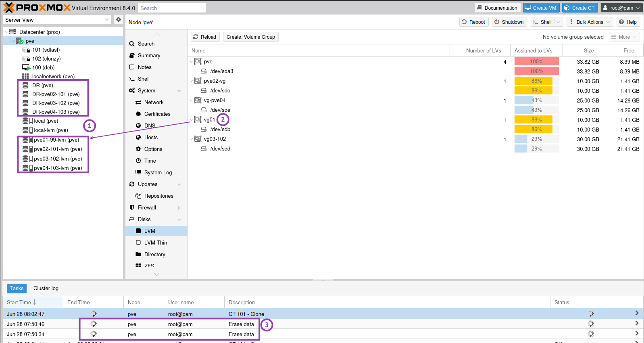The height and width of the screenshot is (343, 644).
Task: Select the /dev/sdd physical volume row
Action: (415, 149)
